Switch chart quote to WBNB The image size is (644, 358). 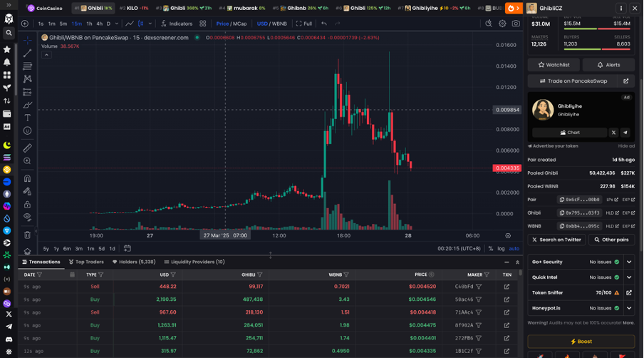tap(279, 24)
